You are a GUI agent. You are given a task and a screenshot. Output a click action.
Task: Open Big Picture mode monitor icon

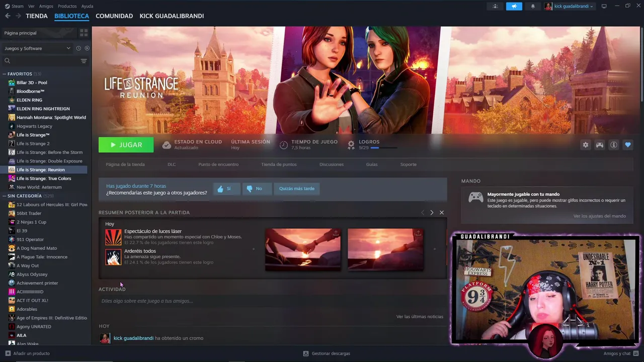(604, 6)
